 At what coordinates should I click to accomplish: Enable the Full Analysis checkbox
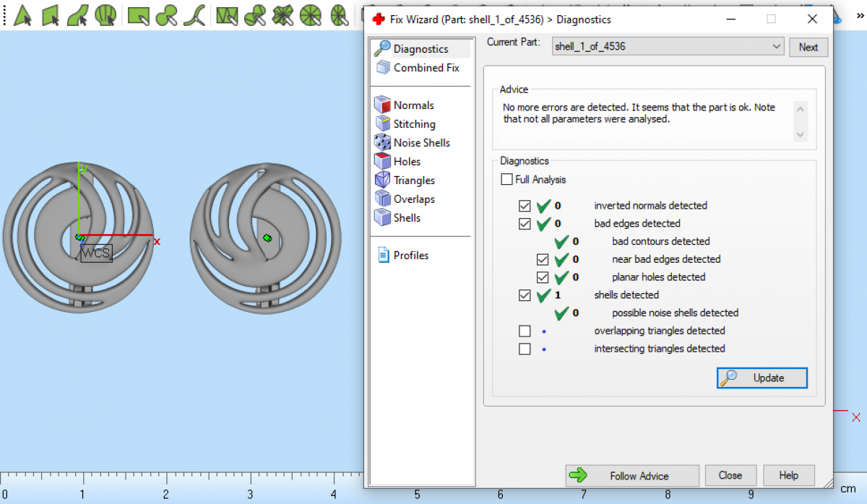[507, 180]
